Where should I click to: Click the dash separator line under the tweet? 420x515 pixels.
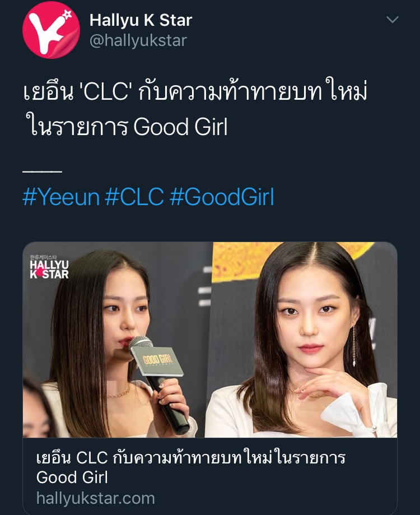[43, 171]
